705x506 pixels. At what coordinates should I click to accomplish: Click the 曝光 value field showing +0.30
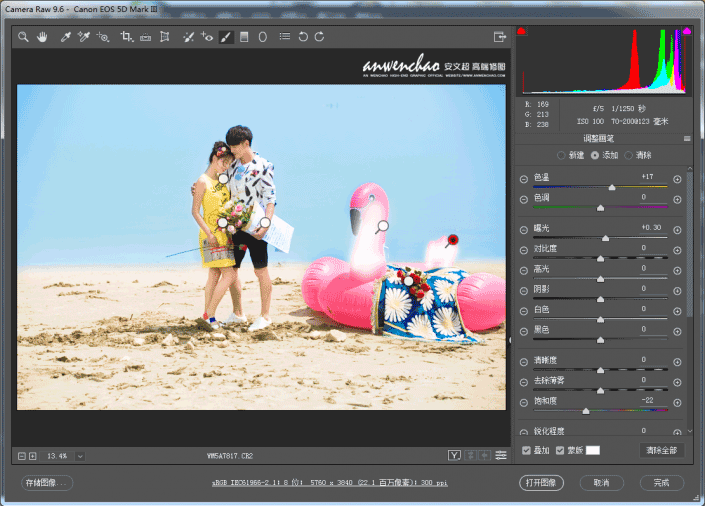(651, 228)
